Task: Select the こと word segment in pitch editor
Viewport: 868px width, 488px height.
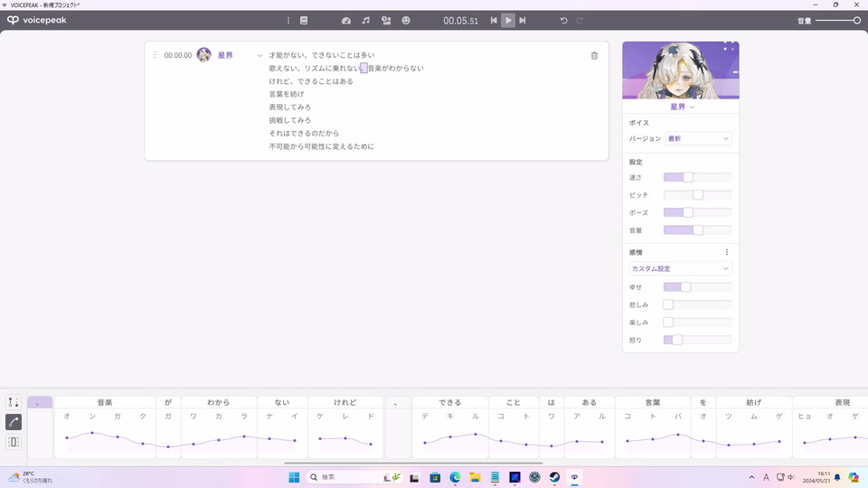Action: click(x=514, y=403)
